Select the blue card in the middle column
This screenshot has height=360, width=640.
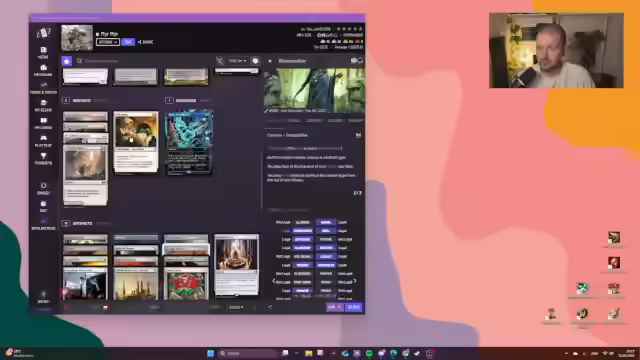189,142
